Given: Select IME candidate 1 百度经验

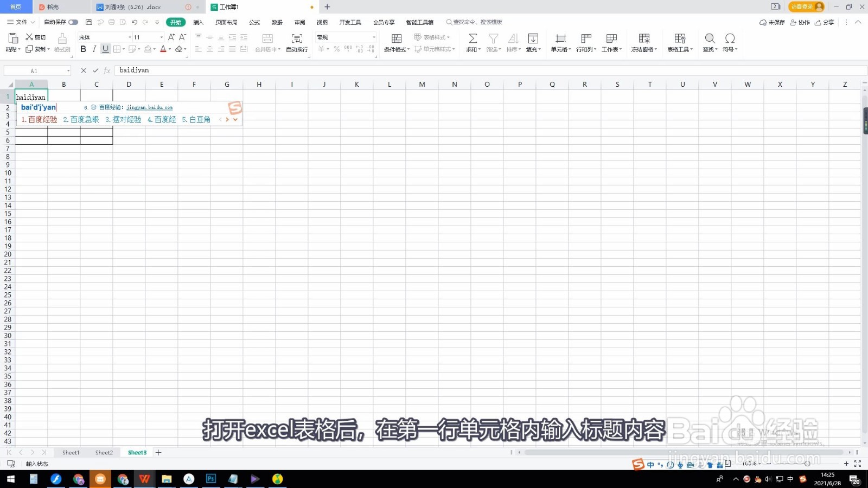Looking at the screenshot, I should (39, 119).
